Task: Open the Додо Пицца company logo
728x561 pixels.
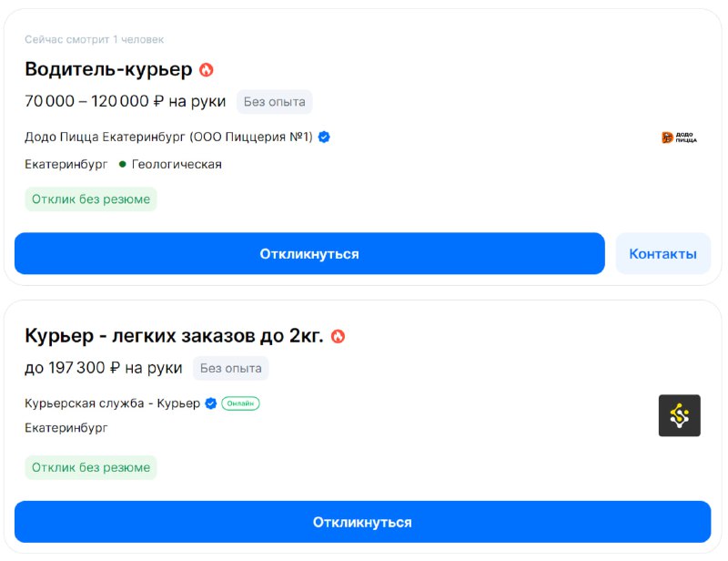Action: [x=679, y=138]
